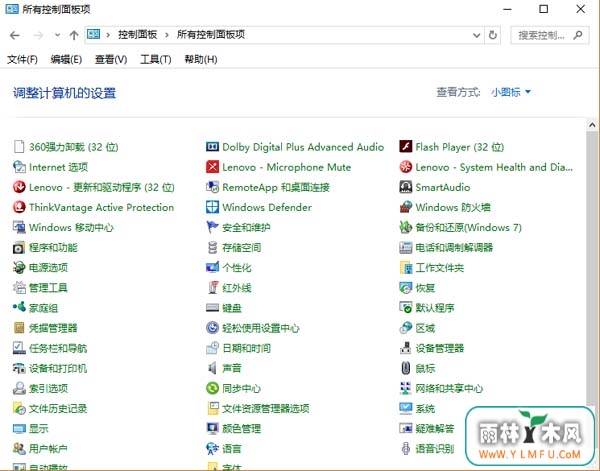Image resolution: width=600 pixels, height=471 pixels.
Task: Click the 同步中心 green icon
Action: pyautogui.click(x=212, y=388)
